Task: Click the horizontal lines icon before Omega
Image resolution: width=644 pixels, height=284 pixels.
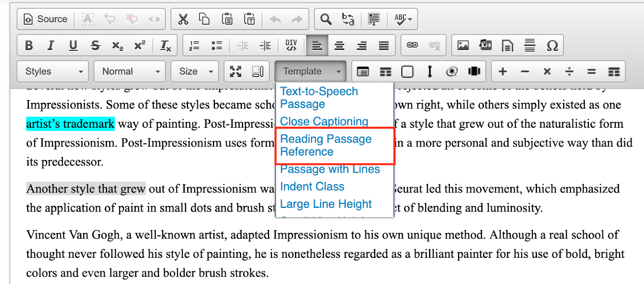Action: click(530, 45)
